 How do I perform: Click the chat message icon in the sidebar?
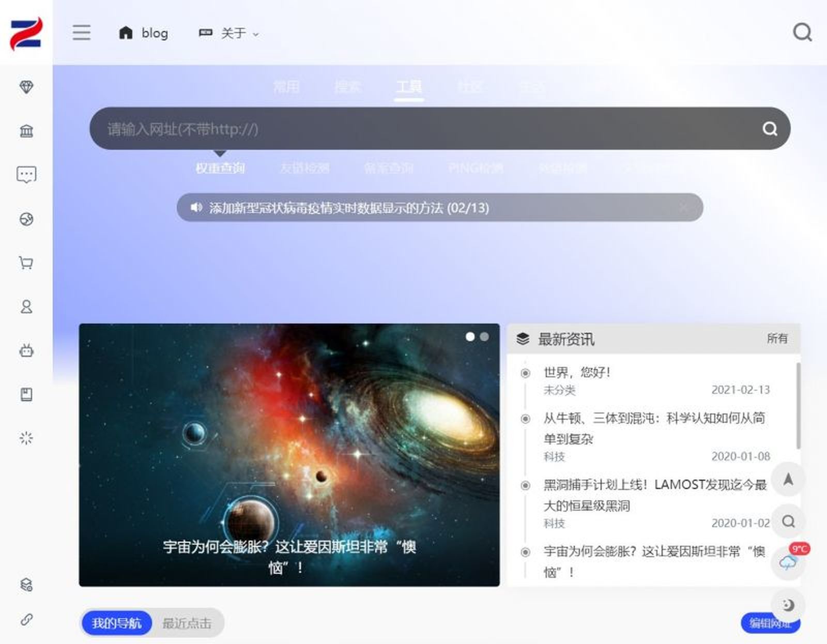pos(26,175)
